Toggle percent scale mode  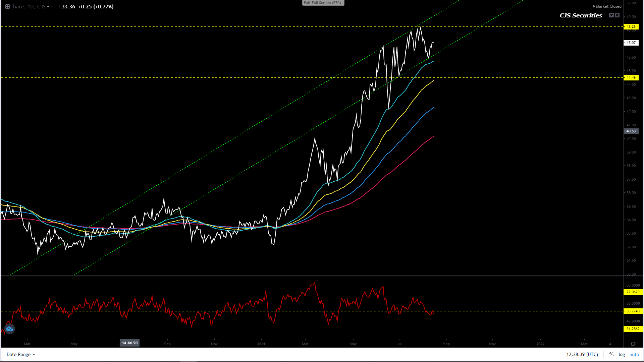pyautogui.click(x=611, y=354)
